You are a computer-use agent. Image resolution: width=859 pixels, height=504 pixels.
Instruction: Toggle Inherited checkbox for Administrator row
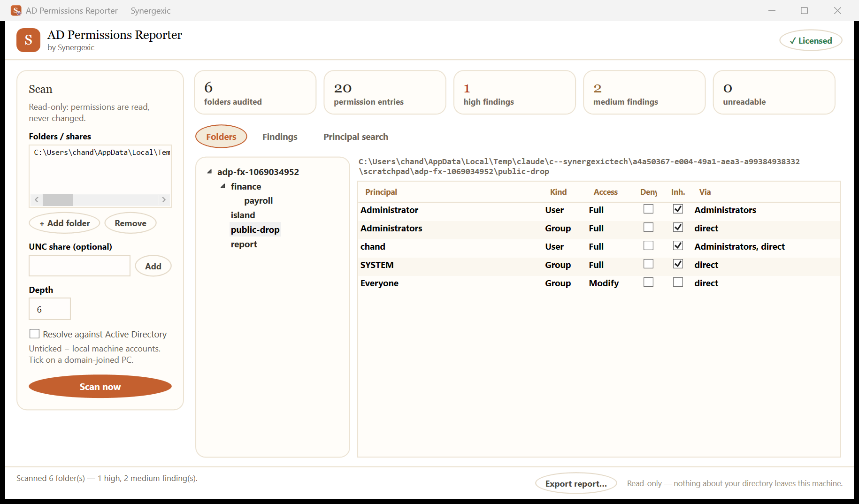click(678, 209)
